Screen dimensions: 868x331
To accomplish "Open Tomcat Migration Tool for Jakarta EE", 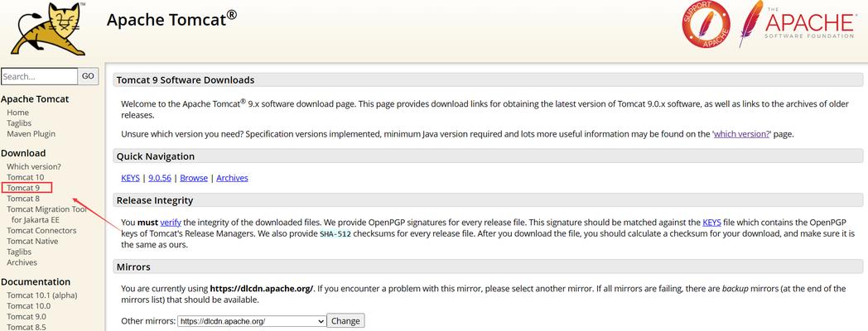I will 47,215.
